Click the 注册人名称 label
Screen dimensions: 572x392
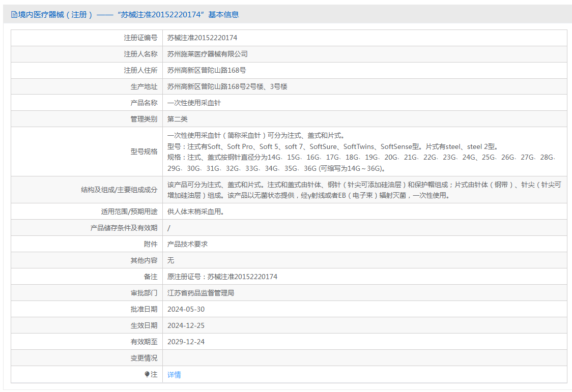140,54
